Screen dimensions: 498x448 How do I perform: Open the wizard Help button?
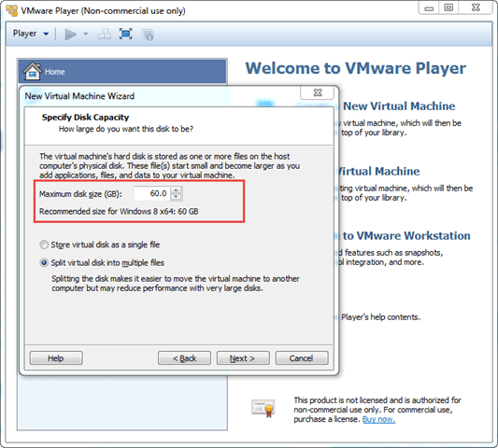pyautogui.click(x=56, y=358)
